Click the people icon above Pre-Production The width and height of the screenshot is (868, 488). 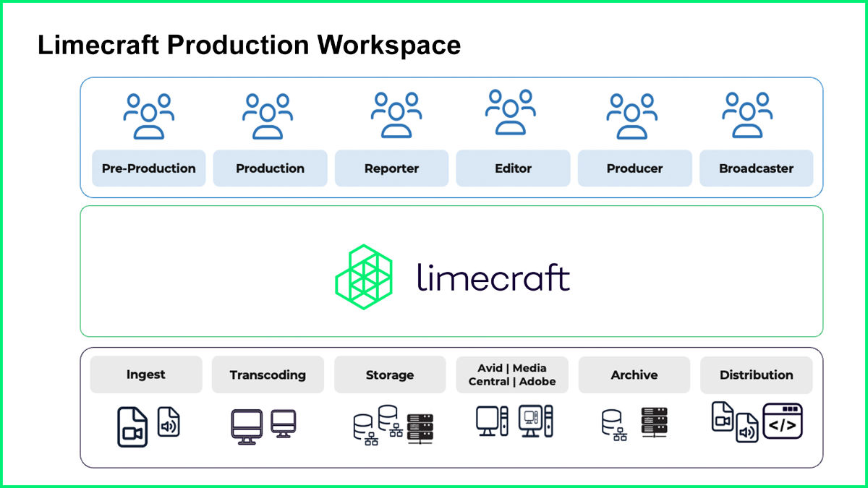click(x=149, y=116)
